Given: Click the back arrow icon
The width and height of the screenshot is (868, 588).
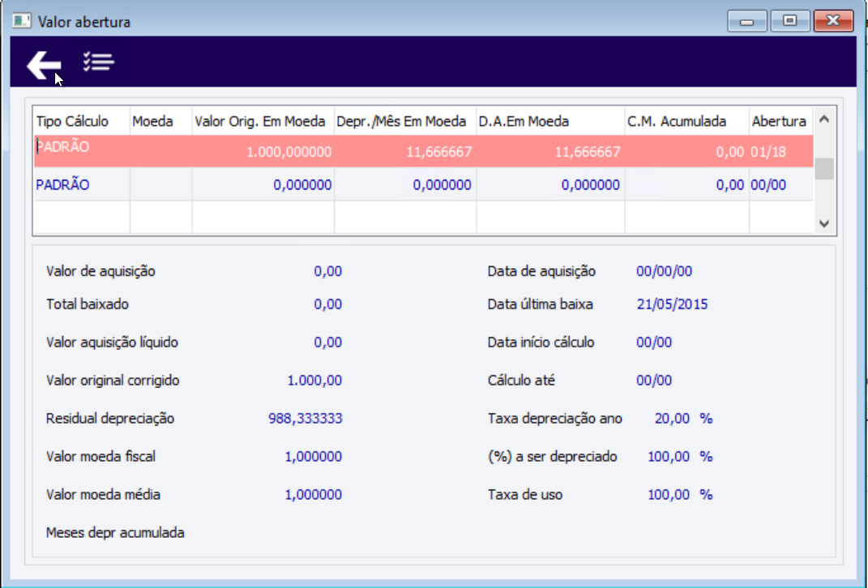Looking at the screenshot, I should [x=44, y=65].
